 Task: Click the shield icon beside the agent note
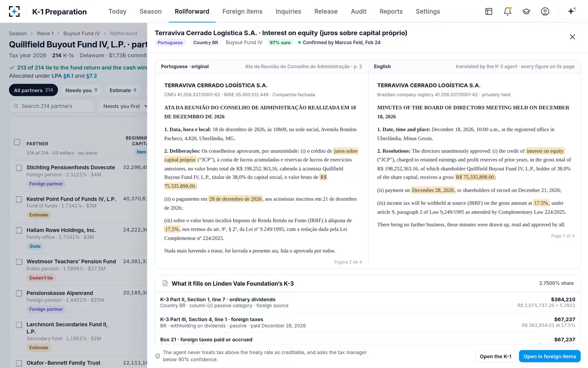point(158,356)
